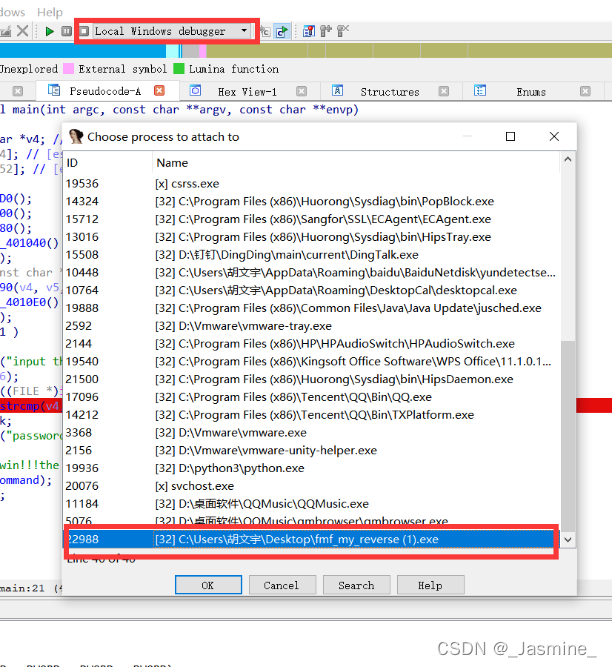Maximize the Choose process dialog
The height and width of the screenshot is (667, 612).
click(x=510, y=137)
